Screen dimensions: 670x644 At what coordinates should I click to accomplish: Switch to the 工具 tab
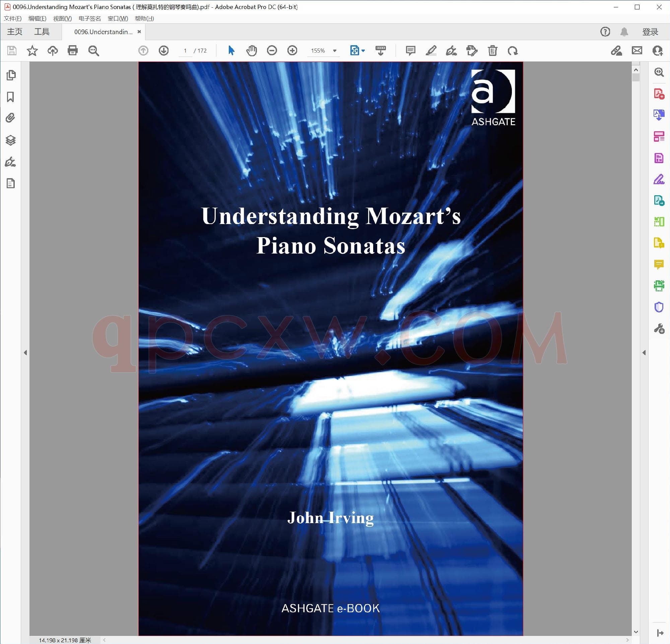42,32
